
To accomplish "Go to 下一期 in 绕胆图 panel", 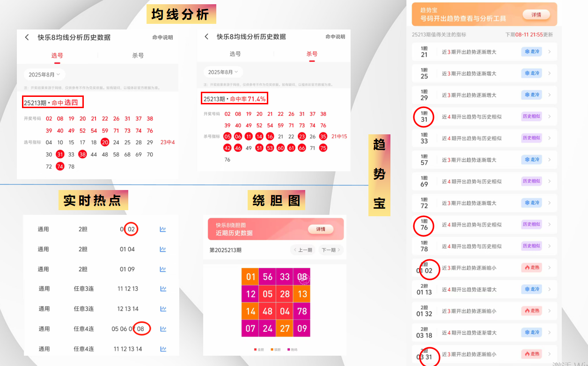I will pos(331,250).
